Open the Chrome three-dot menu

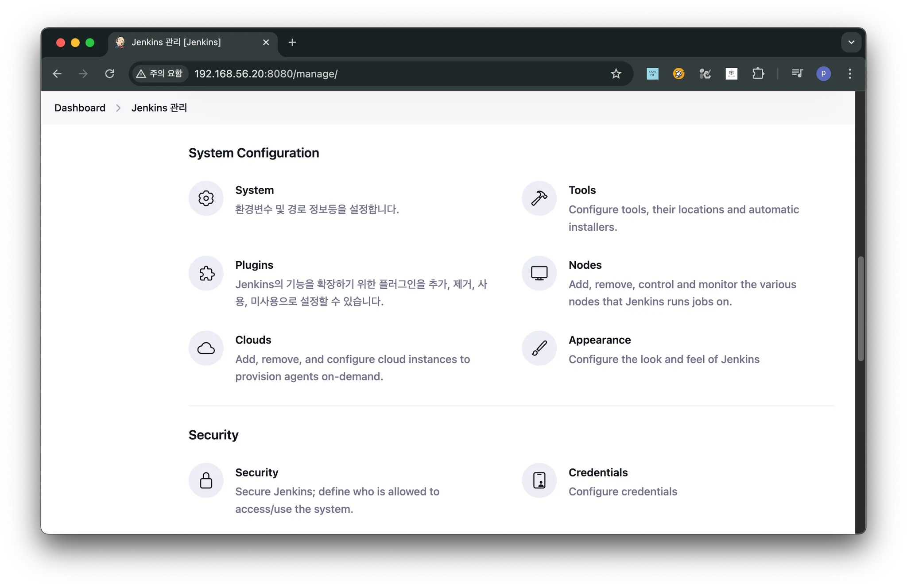point(849,73)
